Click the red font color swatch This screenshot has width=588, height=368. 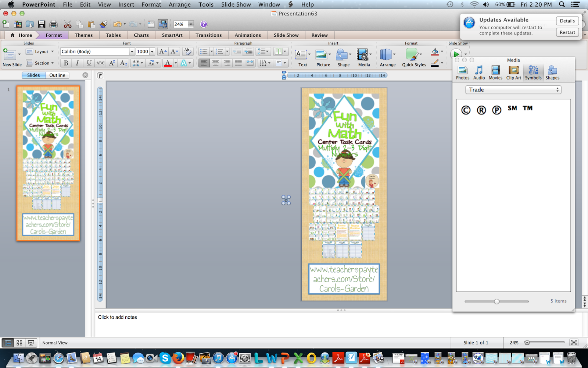pyautogui.click(x=168, y=63)
